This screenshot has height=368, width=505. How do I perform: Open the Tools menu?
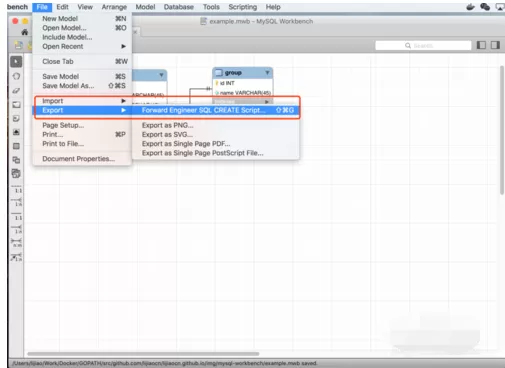pos(211,7)
